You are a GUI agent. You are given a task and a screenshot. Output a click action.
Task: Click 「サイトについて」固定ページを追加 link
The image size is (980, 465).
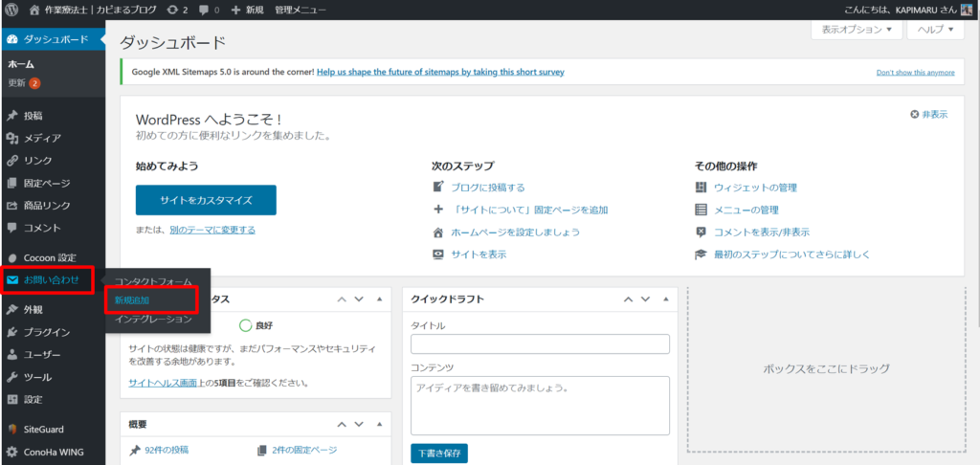[529, 210]
